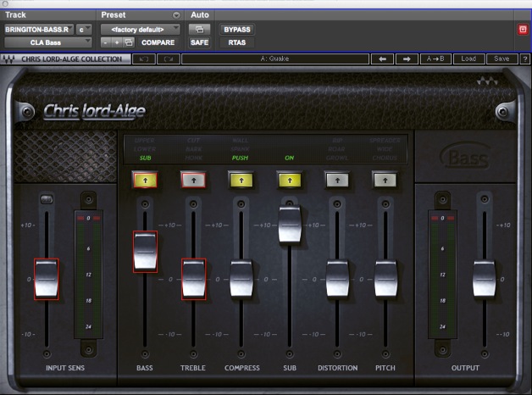Select next preset with plus button

(x=117, y=42)
